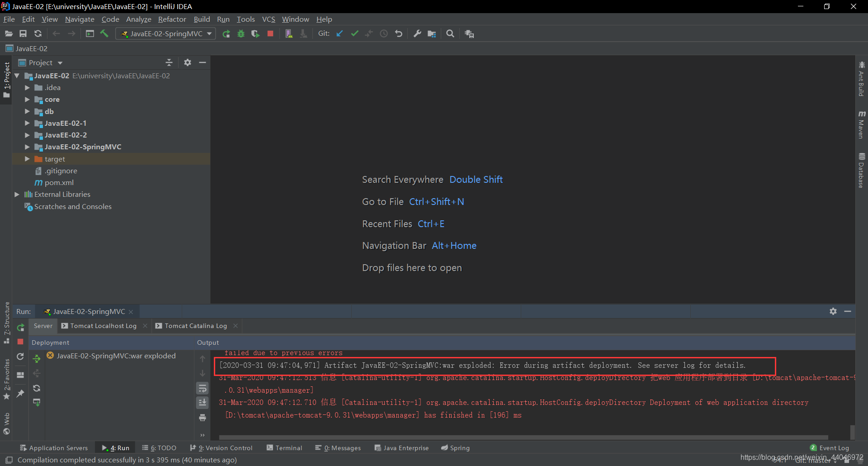Open the Terminal tool window button
The width and height of the screenshot is (868, 466).
284,448
